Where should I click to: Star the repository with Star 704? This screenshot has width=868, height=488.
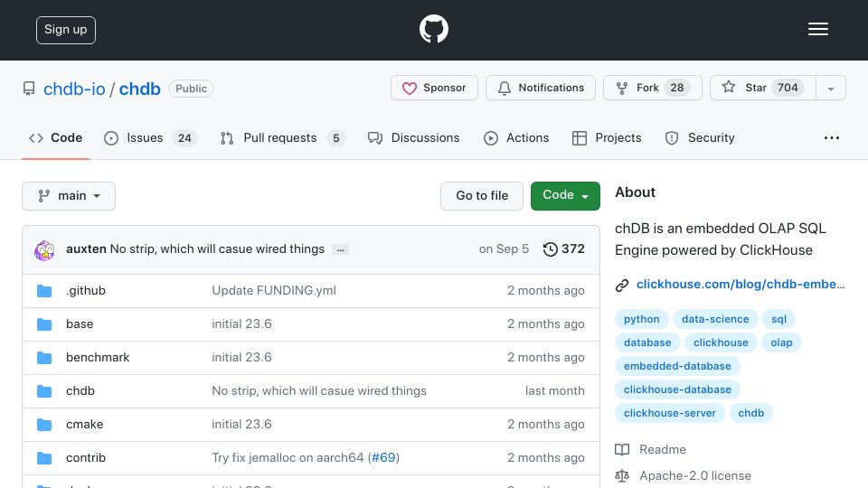click(x=763, y=88)
